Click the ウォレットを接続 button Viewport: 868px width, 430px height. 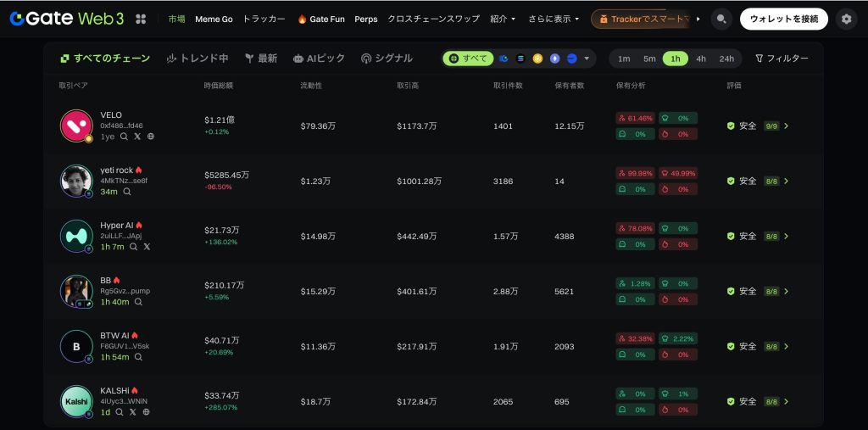(784, 19)
